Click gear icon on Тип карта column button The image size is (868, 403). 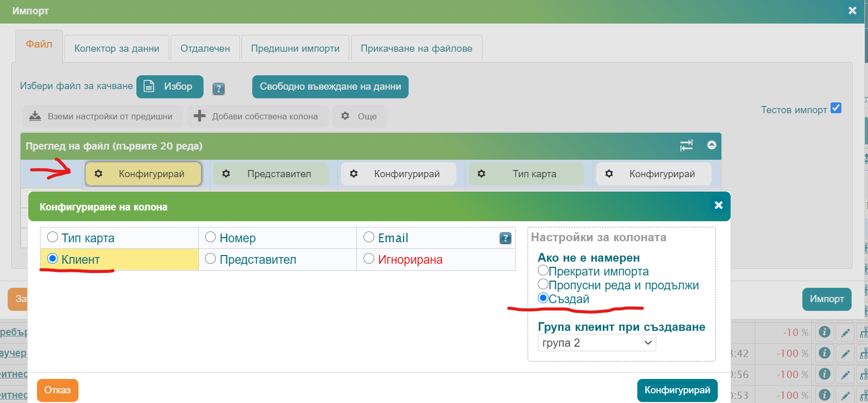[481, 174]
